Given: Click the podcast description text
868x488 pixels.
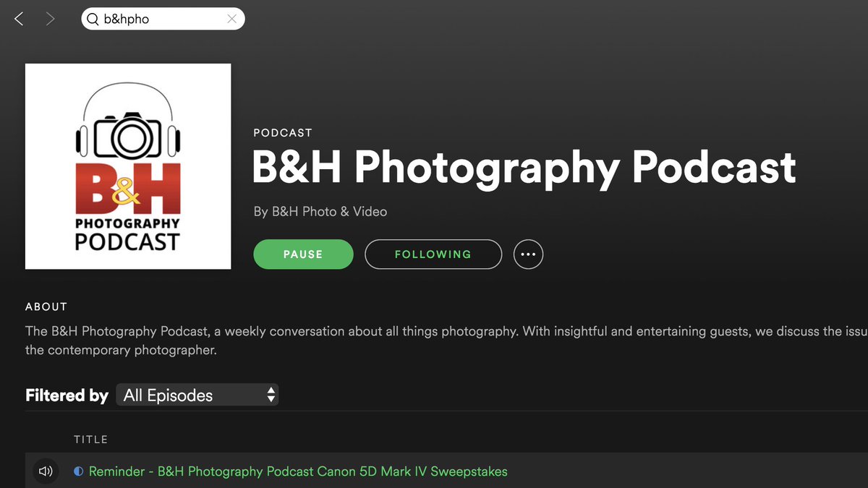Looking at the screenshot, I should click(446, 341).
